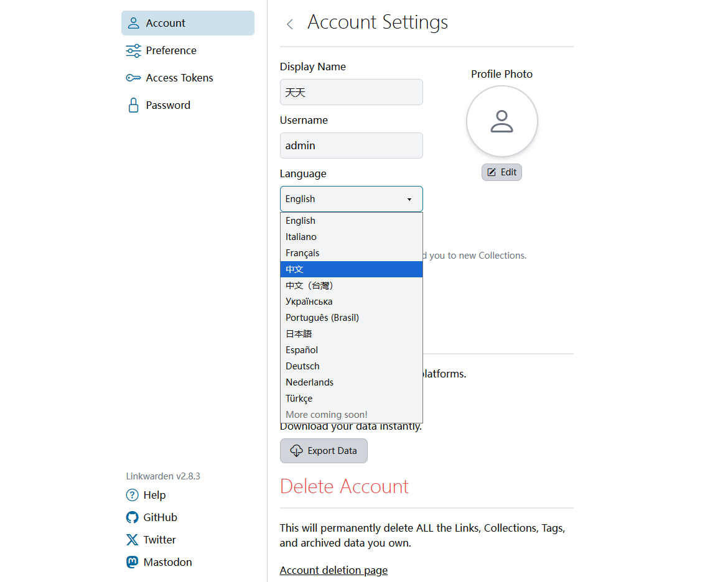Click the Twitter X logo icon
Screen dimensions: 728x582
click(x=133, y=540)
